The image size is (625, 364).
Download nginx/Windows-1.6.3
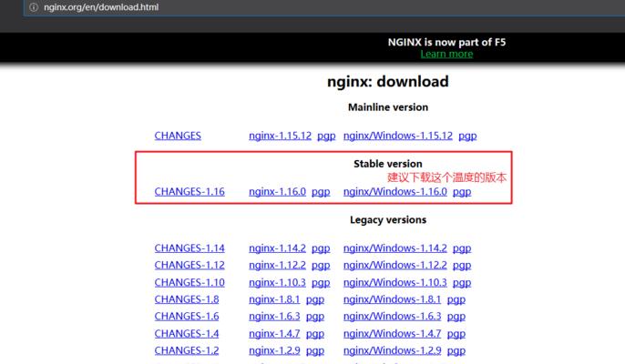point(392,316)
